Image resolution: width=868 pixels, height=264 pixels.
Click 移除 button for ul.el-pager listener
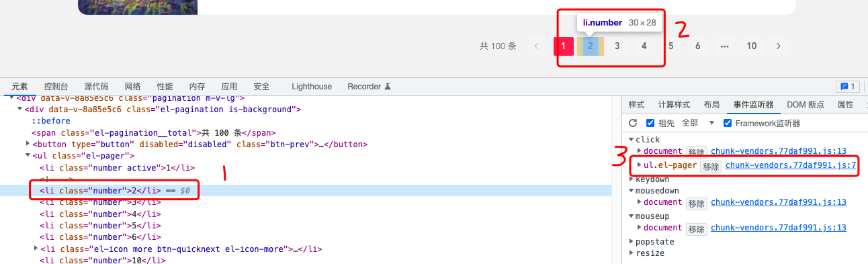[x=710, y=166]
